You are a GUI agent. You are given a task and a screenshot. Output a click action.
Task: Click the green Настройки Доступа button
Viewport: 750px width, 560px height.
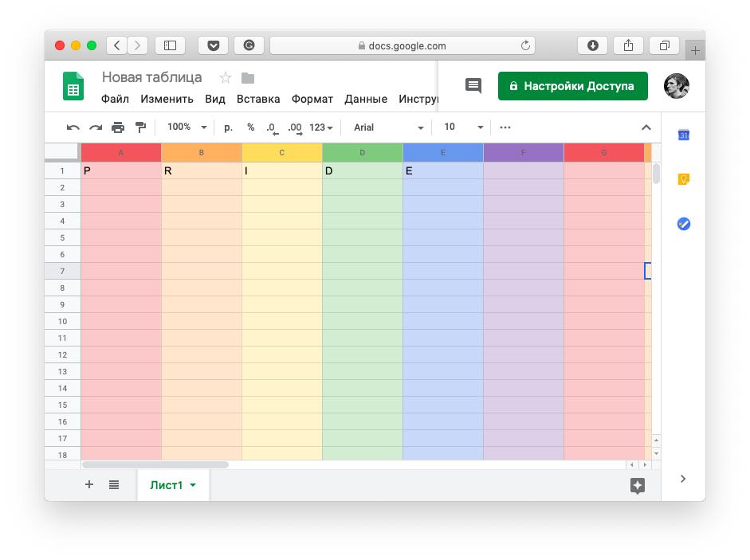(x=572, y=86)
